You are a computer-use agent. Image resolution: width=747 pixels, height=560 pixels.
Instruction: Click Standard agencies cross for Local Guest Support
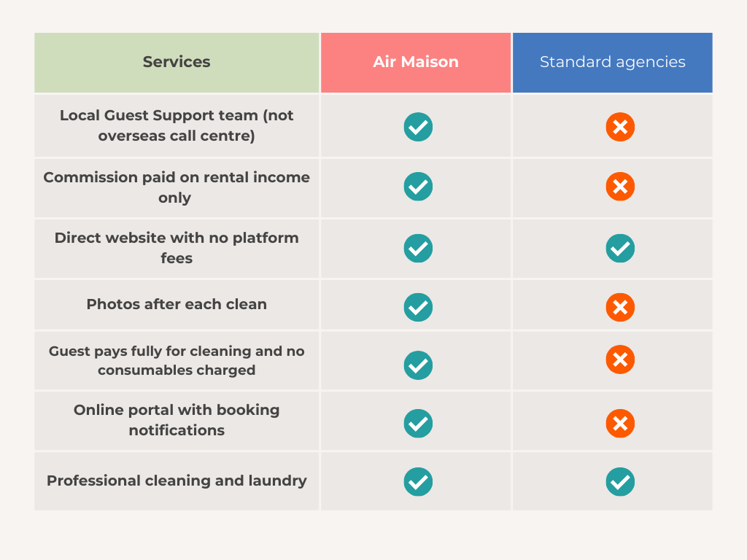620,127
